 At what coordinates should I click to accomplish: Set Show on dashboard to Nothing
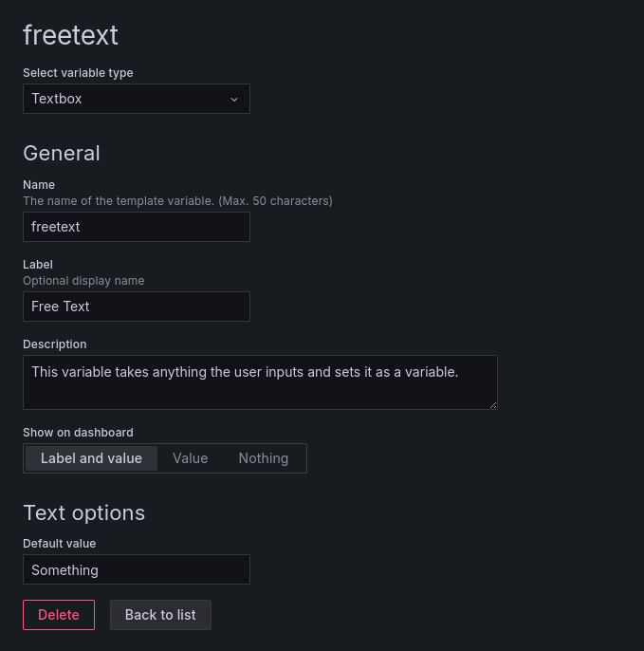click(x=263, y=458)
